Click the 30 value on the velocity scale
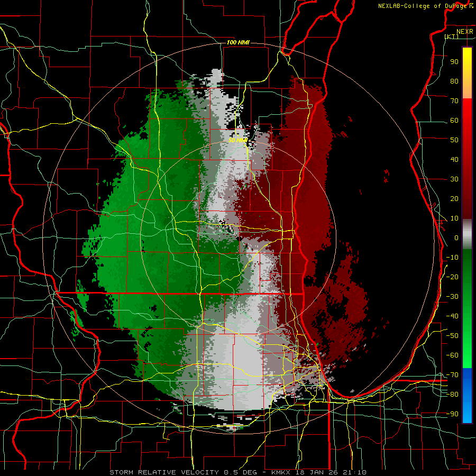The width and height of the screenshot is (476, 476). click(454, 179)
